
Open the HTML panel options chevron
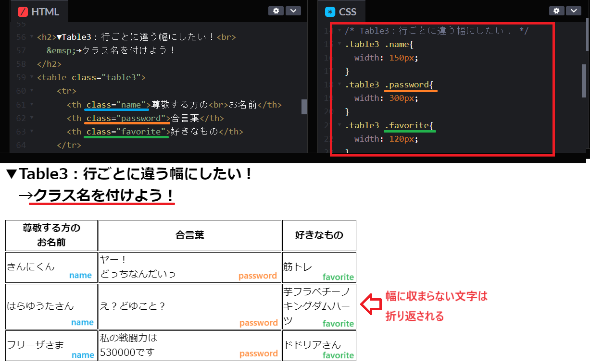click(x=293, y=11)
